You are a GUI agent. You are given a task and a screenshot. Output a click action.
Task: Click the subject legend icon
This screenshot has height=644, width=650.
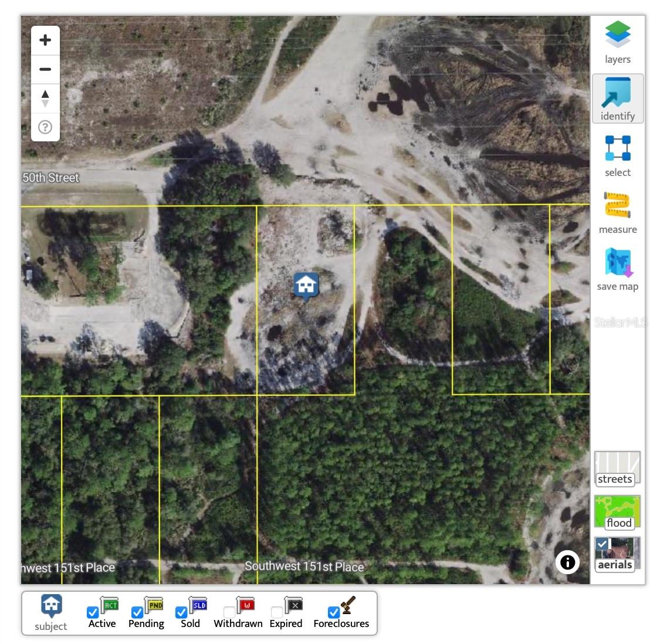[x=51, y=604]
